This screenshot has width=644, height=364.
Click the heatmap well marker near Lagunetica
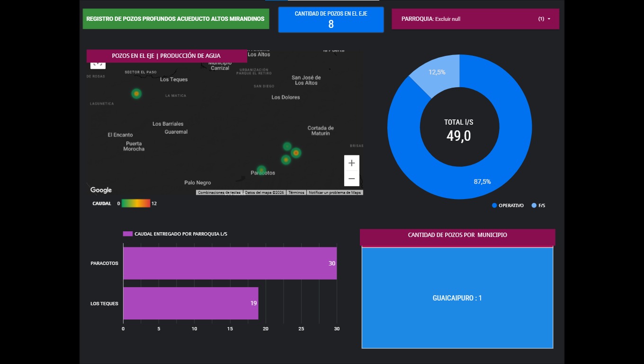(136, 94)
